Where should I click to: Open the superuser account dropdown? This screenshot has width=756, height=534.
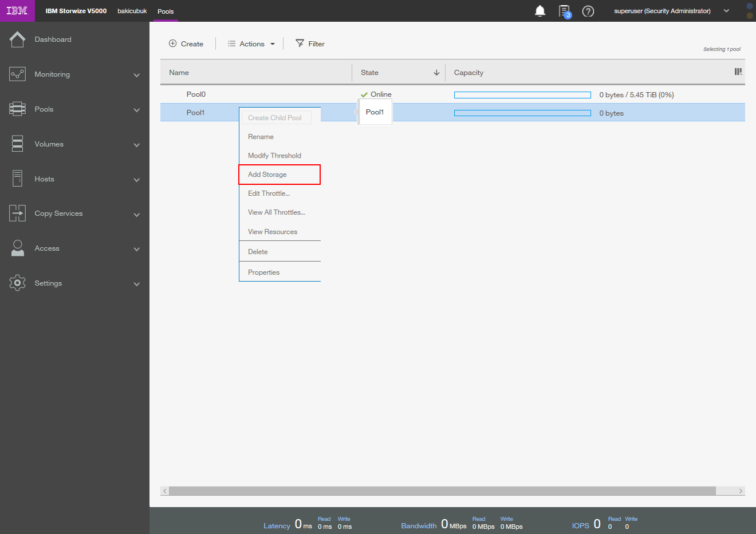pos(726,11)
